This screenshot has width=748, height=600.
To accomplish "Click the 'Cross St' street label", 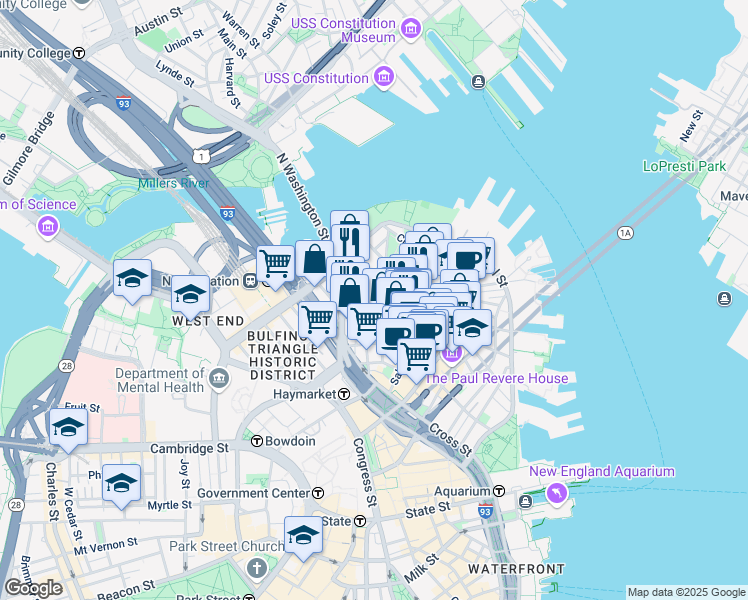I will click(450, 440).
